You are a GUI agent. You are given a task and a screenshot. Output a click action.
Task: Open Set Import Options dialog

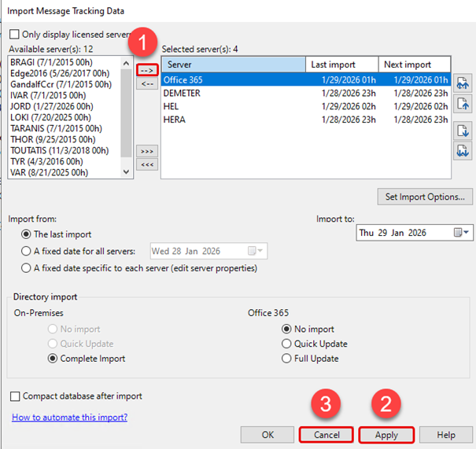425,197
